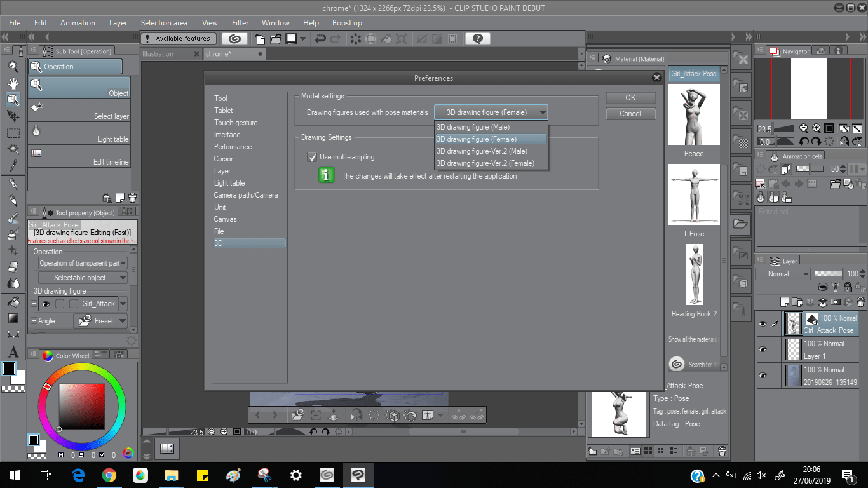This screenshot has width=868, height=488.
Task: Select the Text tool
Action: tap(13, 351)
